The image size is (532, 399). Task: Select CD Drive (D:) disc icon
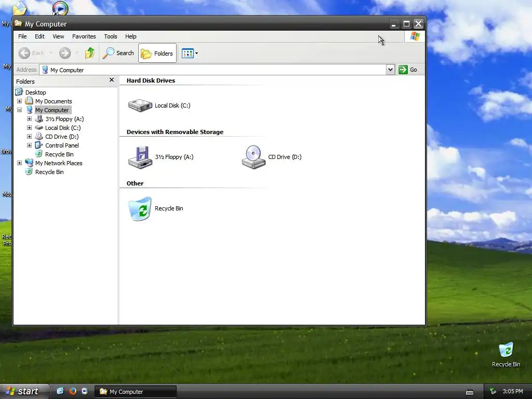click(254, 157)
